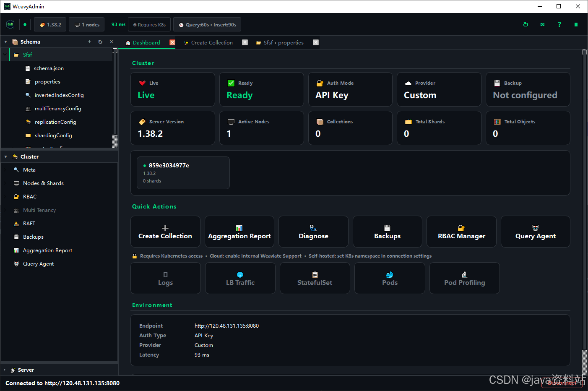Click the Pod Profiling button
588x391 pixels.
[x=465, y=278]
